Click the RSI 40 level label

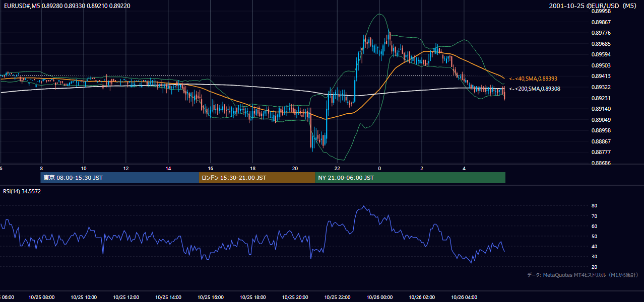(595, 246)
